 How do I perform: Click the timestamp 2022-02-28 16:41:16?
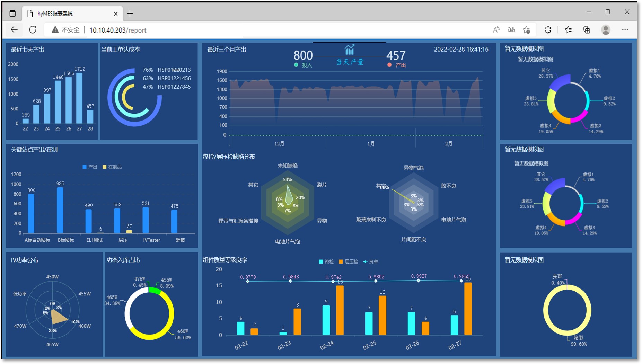click(461, 49)
